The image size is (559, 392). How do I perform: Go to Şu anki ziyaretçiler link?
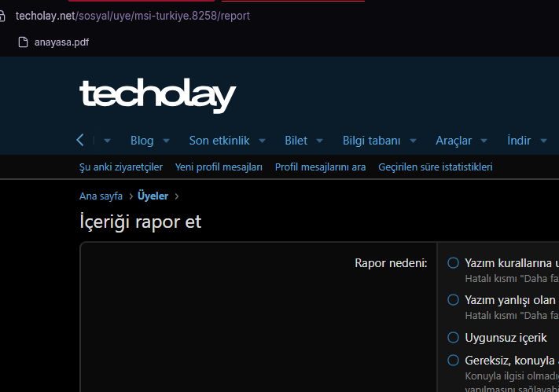click(x=121, y=167)
